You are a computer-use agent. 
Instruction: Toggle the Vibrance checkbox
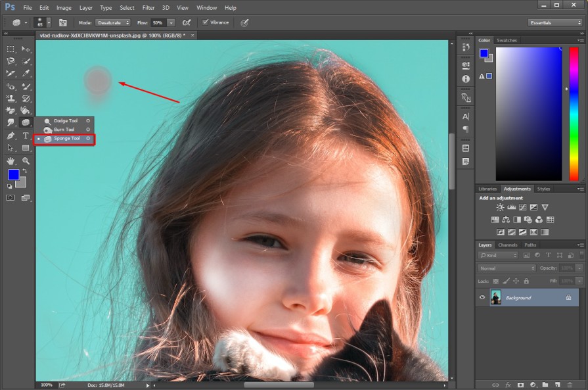click(205, 22)
